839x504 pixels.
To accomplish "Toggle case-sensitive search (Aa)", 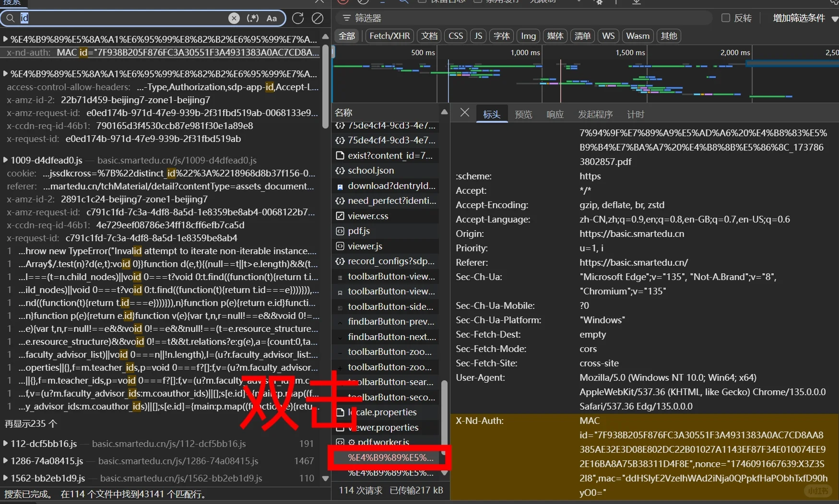I will (x=272, y=18).
